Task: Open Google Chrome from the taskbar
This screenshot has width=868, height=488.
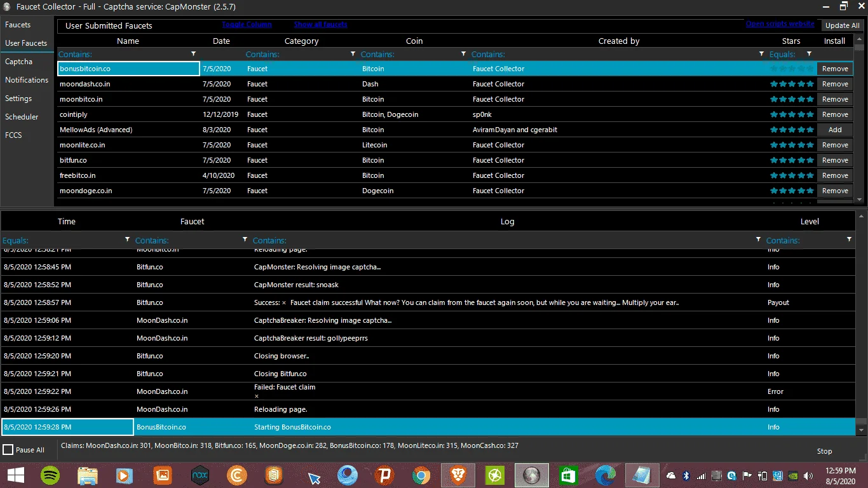Action: pyautogui.click(x=420, y=475)
